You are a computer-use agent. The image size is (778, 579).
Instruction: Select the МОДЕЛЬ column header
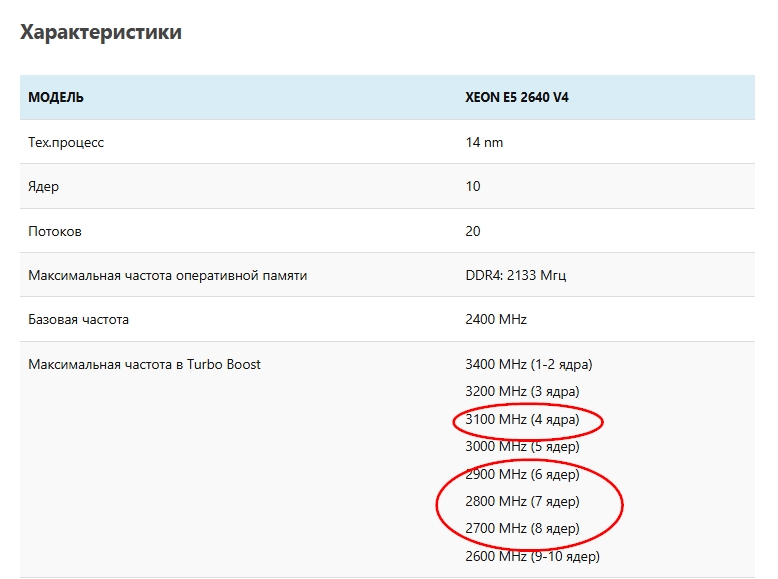(x=56, y=98)
